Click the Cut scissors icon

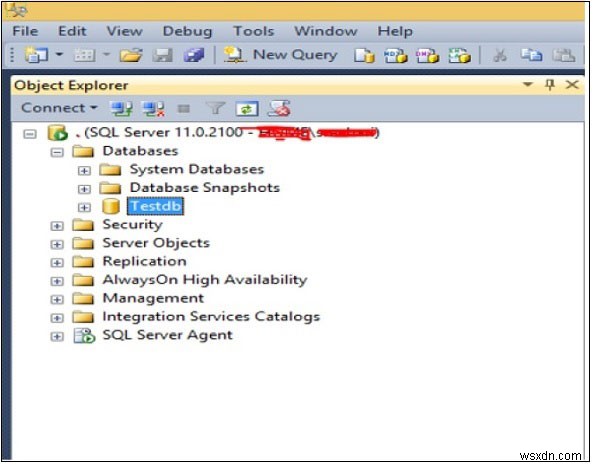[500, 56]
